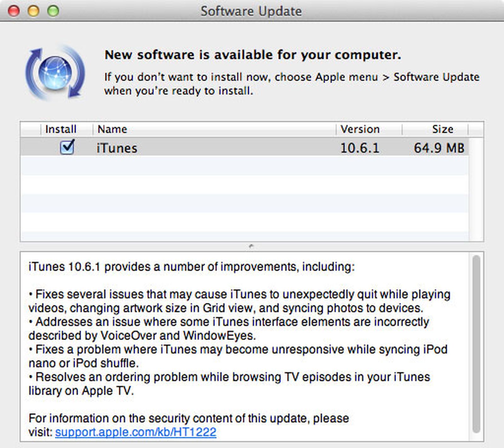
Task: Select the iTunes update name in list
Action: tap(117, 148)
